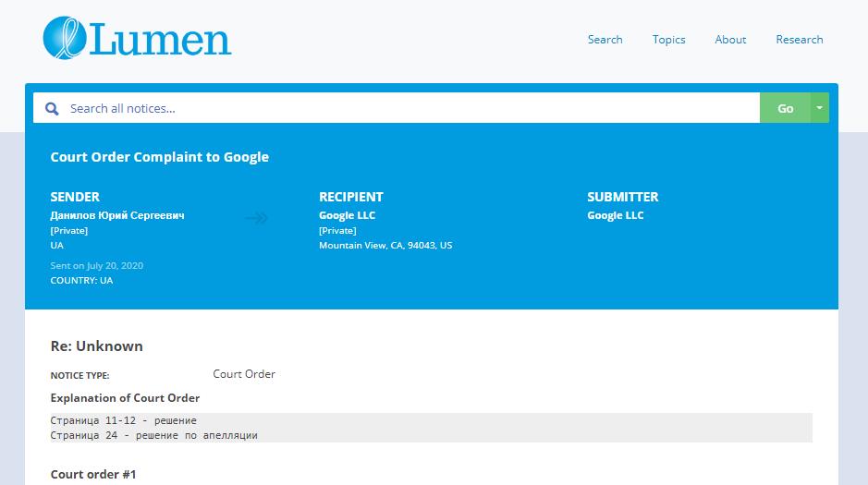Click the Lumen logo
This screenshot has height=485, width=868.
pos(137,39)
